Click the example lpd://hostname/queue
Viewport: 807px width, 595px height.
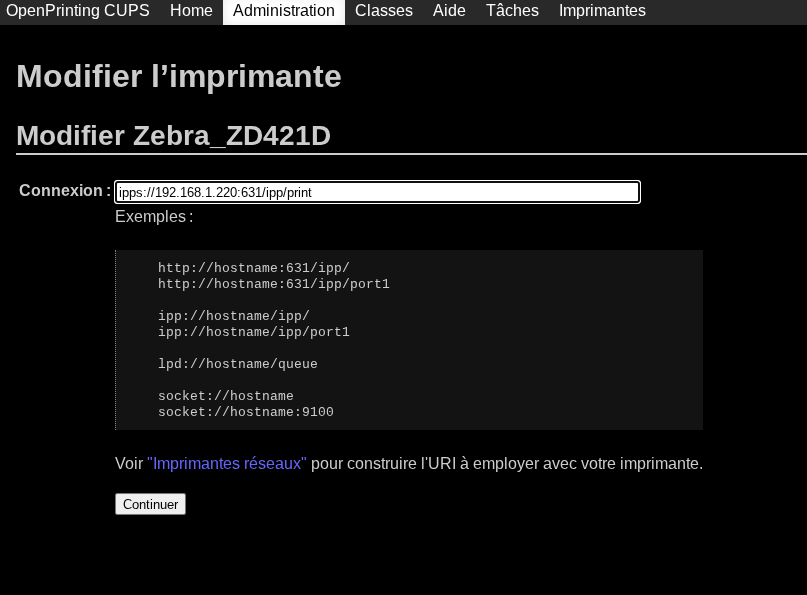click(x=238, y=364)
